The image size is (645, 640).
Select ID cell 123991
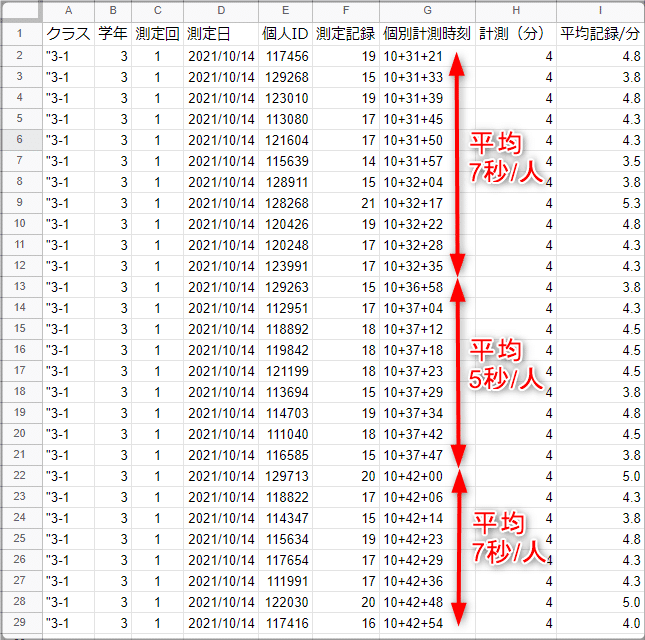click(x=285, y=266)
